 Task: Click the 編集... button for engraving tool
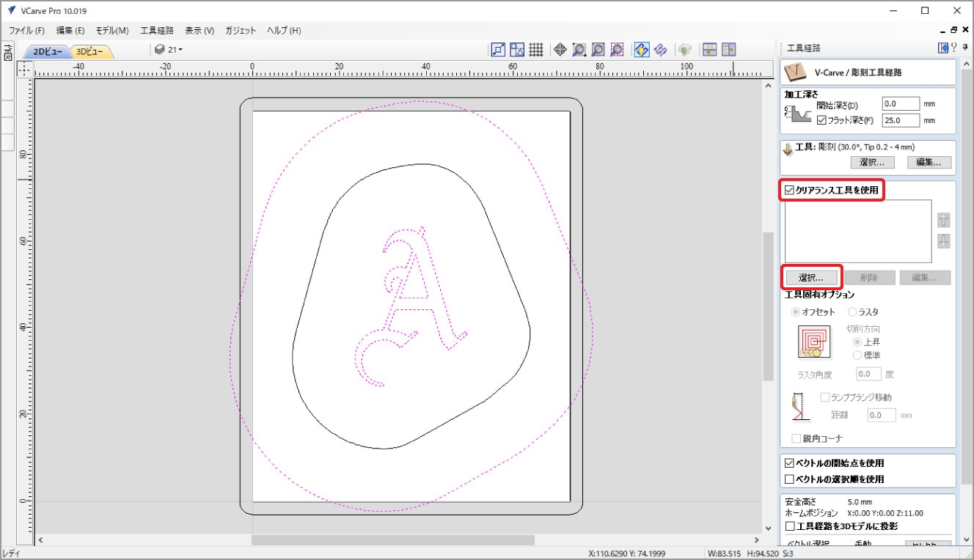coord(929,163)
